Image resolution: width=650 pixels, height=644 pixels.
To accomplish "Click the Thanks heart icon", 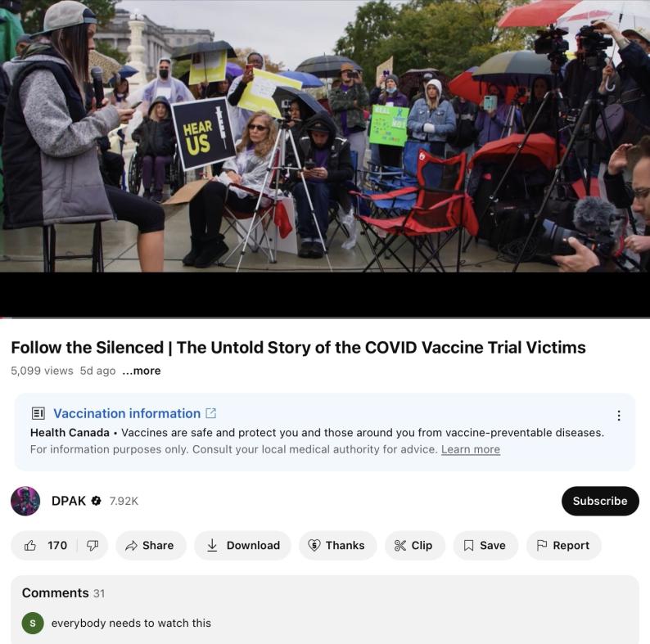I will (314, 545).
